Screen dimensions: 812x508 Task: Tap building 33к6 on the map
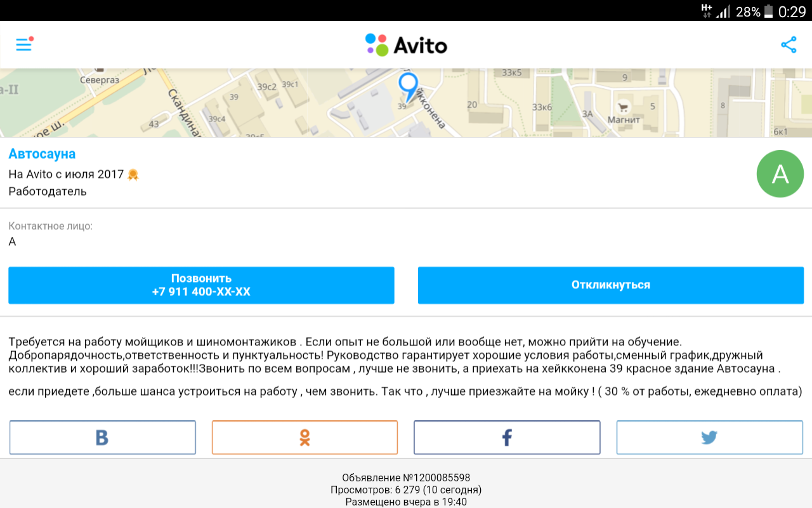pyautogui.click(x=542, y=107)
